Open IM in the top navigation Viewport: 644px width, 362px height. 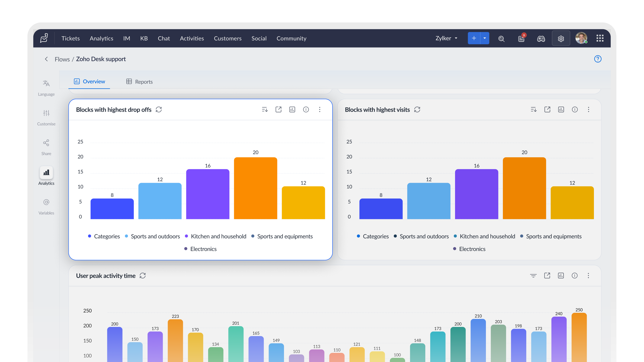(x=127, y=38)
